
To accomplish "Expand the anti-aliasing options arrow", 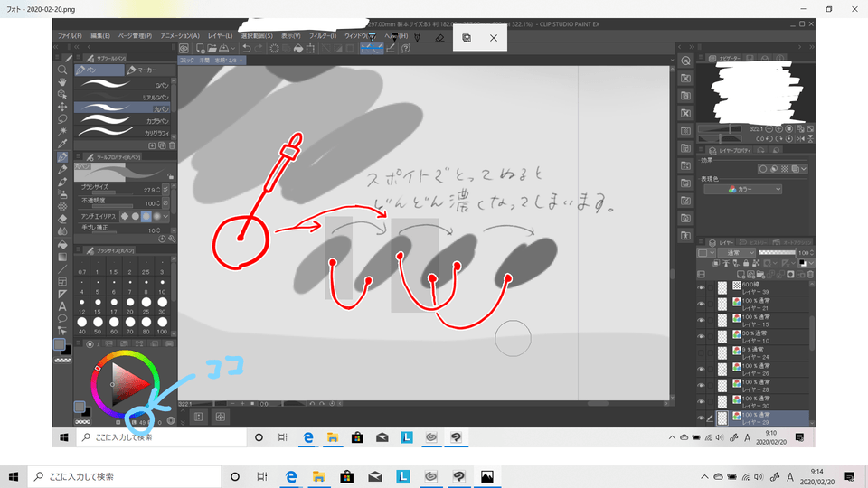I will pyautogui.click(x=165, y=216).
